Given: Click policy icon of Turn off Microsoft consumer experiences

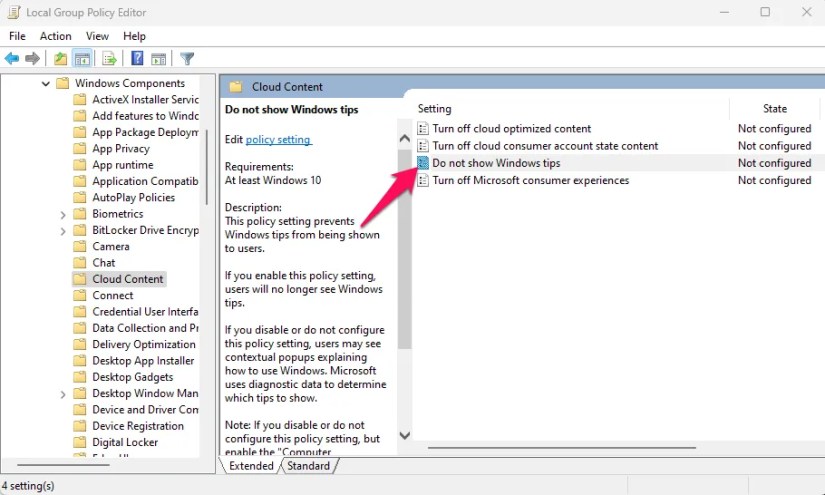Looking at the screenshot, I should pos(423,180).
